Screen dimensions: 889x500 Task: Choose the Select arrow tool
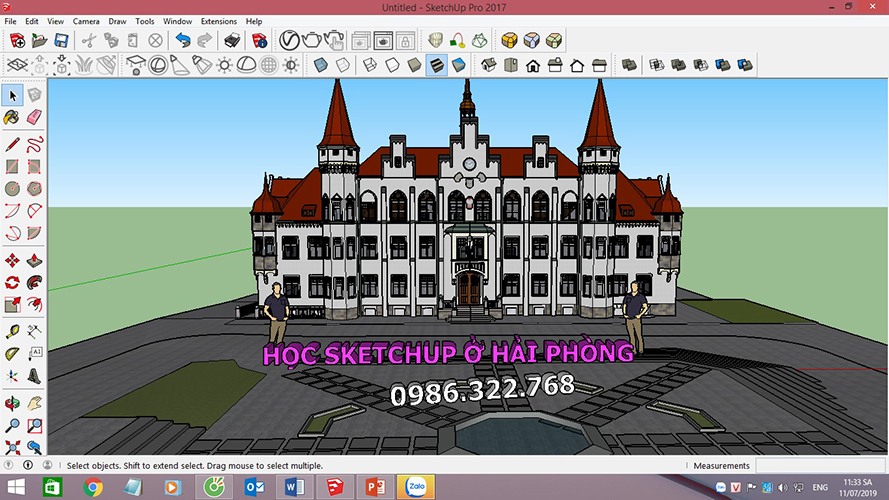point(12,95)
